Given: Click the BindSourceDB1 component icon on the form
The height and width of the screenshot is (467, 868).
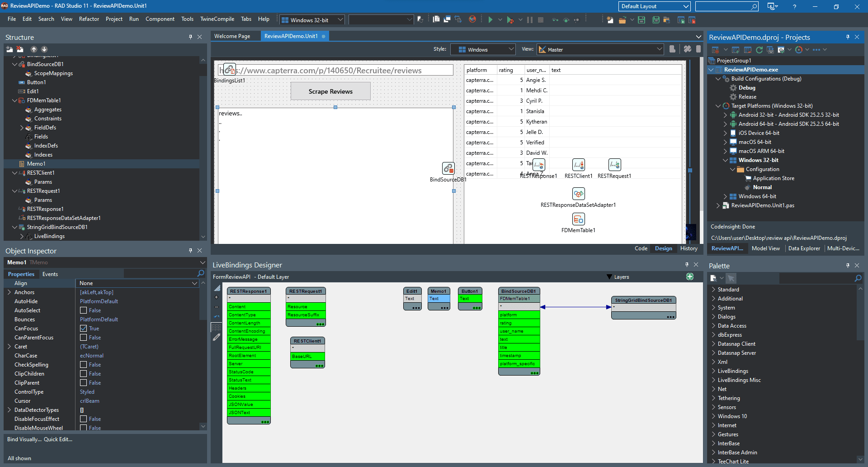Looking at the screenshot, I should [448, 168].
